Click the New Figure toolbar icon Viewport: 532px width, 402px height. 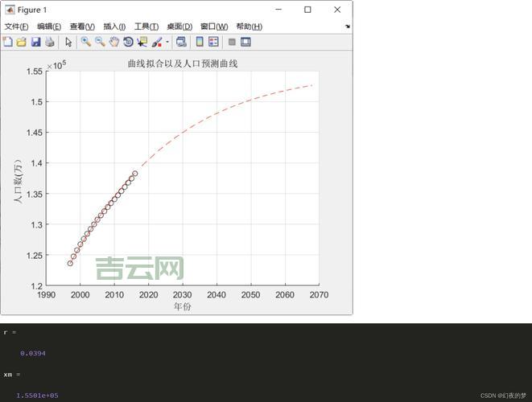coord(7,42)
